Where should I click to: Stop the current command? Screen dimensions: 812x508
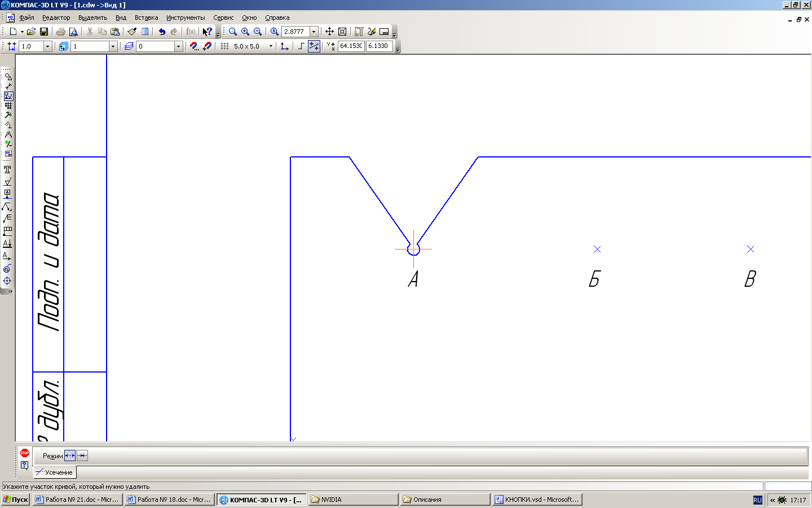click(25, 453)
